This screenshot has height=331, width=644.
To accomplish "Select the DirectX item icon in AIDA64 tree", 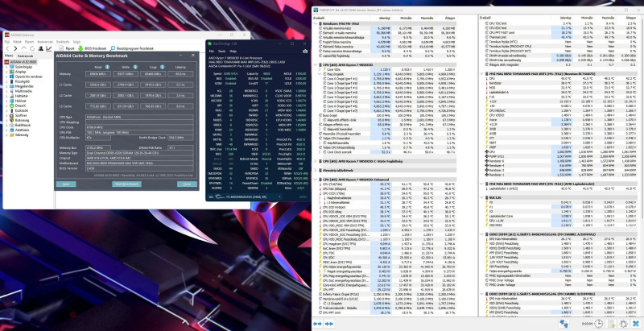I will click(11, 106).
